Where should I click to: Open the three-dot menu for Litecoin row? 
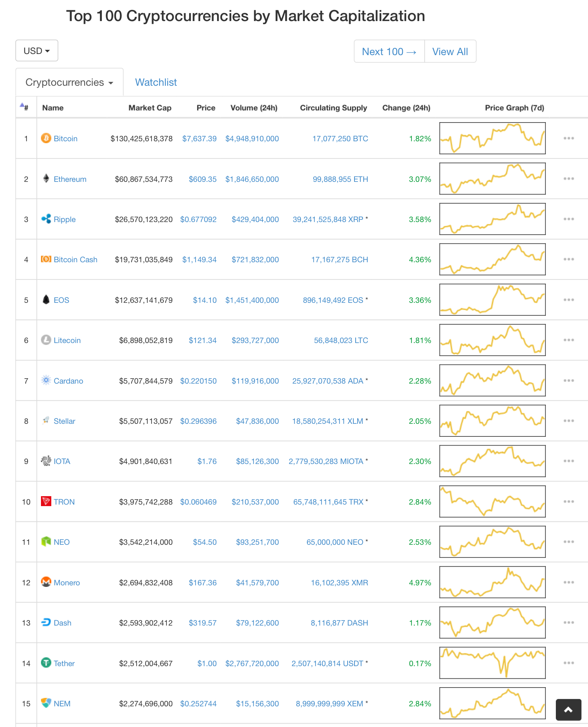click(569, 340)
